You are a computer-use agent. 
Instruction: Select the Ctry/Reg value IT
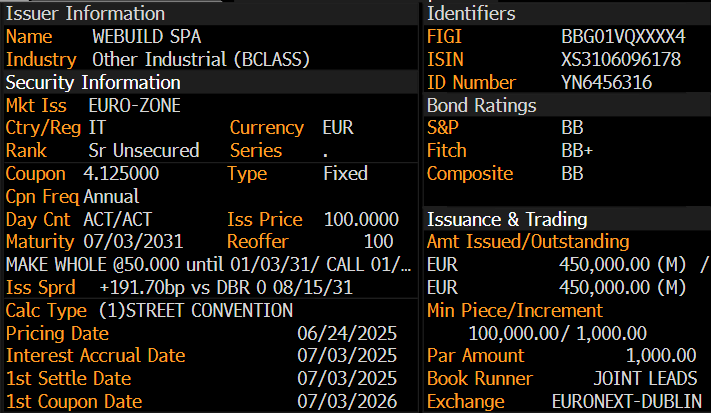pos(97,128)
